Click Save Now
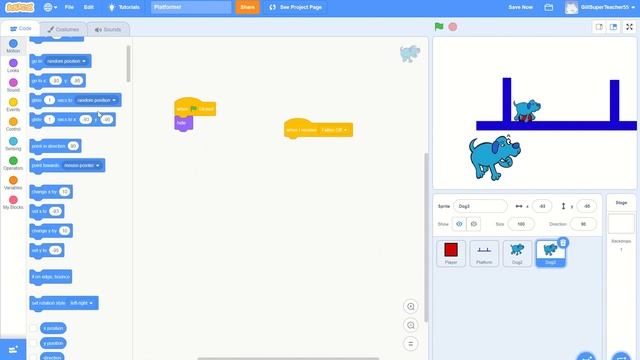This screenshot has width=640, height=360. [520, 7]
